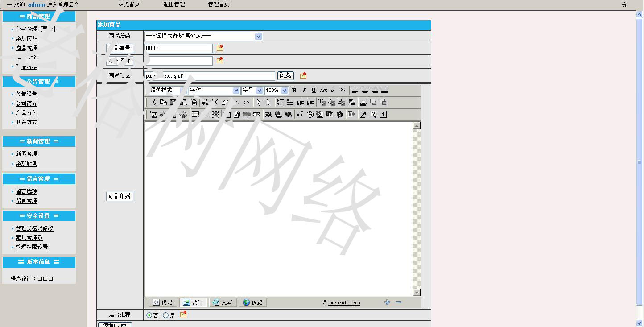Open editor help question-mark icon

373,114
